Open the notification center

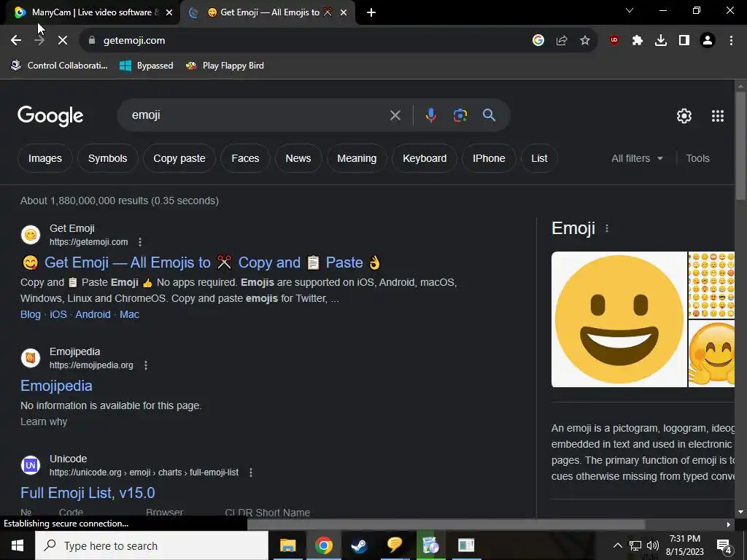[x=724, y=545]
